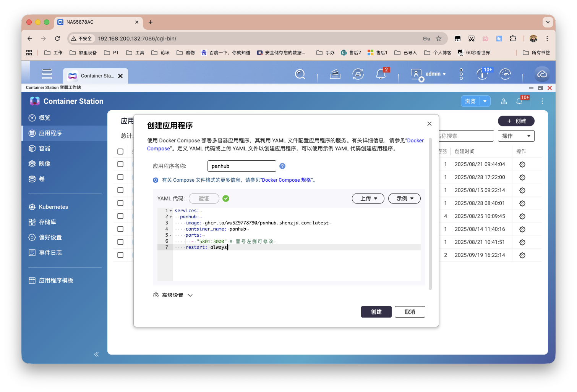Check the first application row checkbox
Screen dimensions: 577x392
(120, 164)
